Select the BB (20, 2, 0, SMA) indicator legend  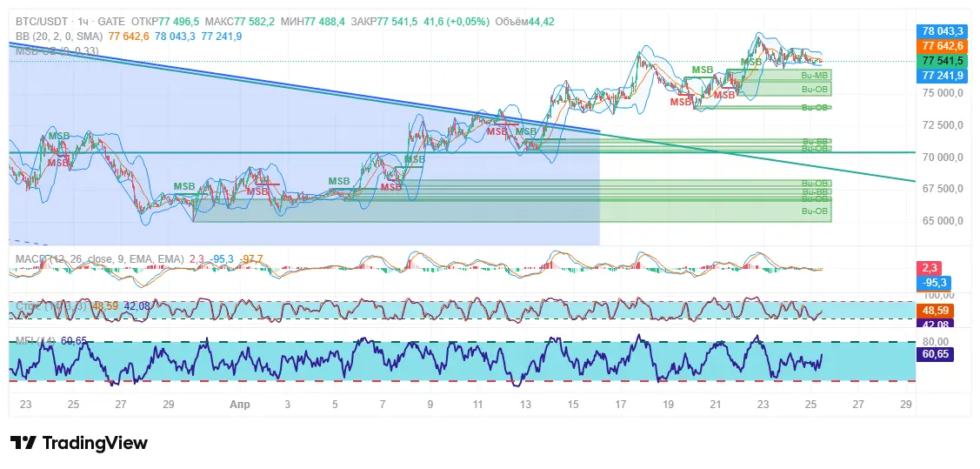pos(59,37)
